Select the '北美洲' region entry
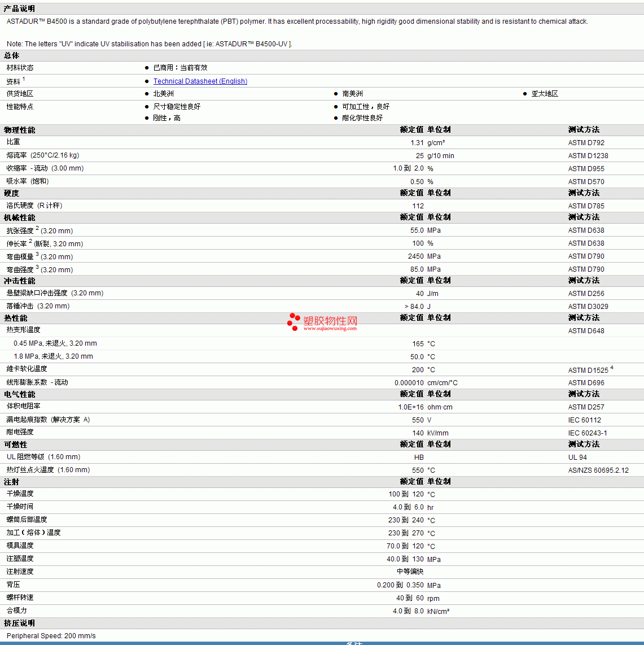The width and height of the screenshot is (644, 645). point(164,94)
